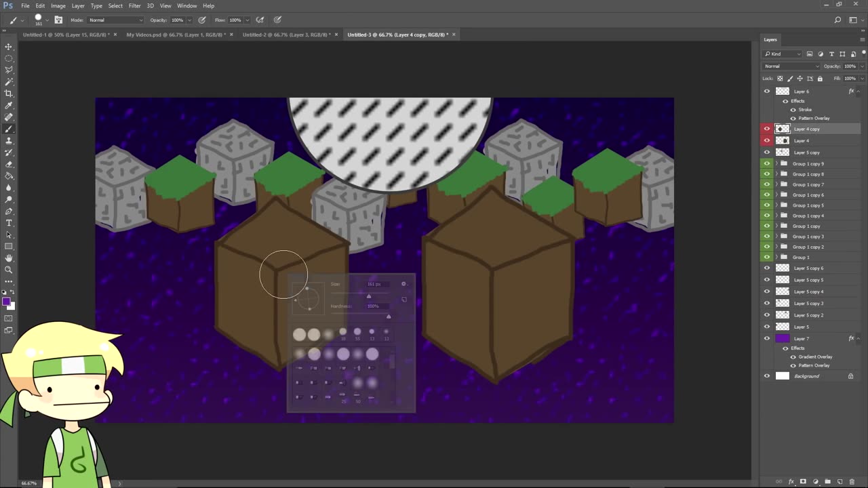Select the Brush tool in toolbox
The height and width of the screenshot is (488, 868).
click(9, 129)
